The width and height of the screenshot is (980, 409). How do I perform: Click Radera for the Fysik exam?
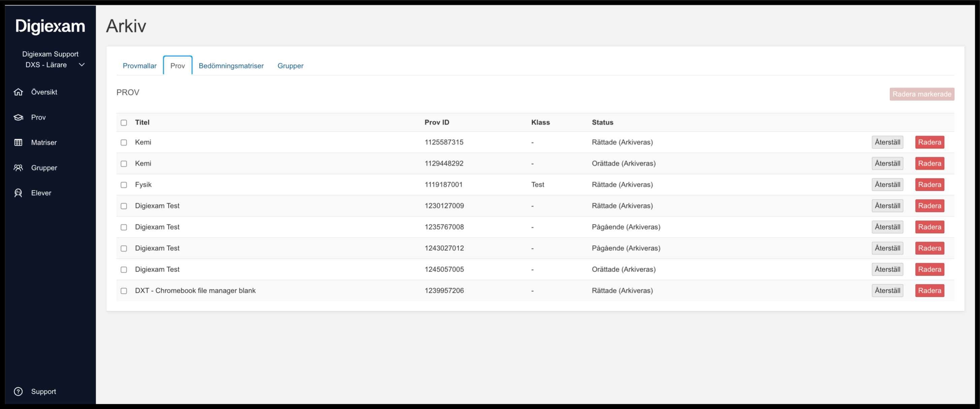(x=929, y=185)
